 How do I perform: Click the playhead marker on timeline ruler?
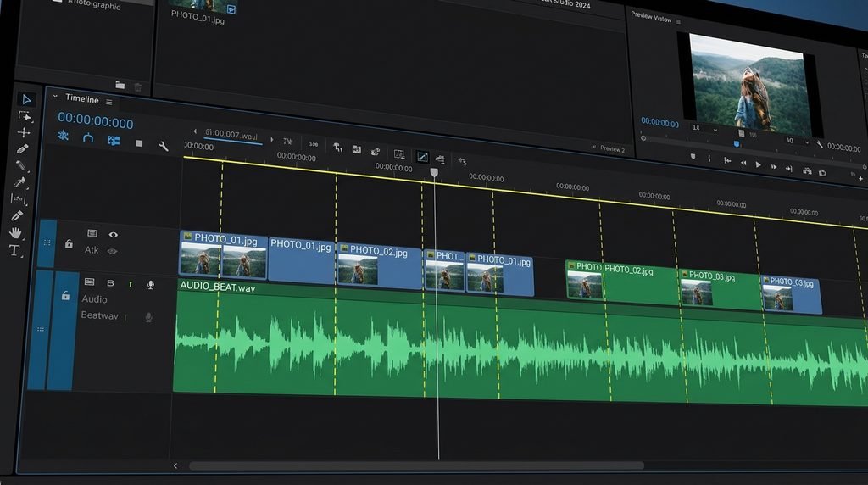tap(434, 173)
